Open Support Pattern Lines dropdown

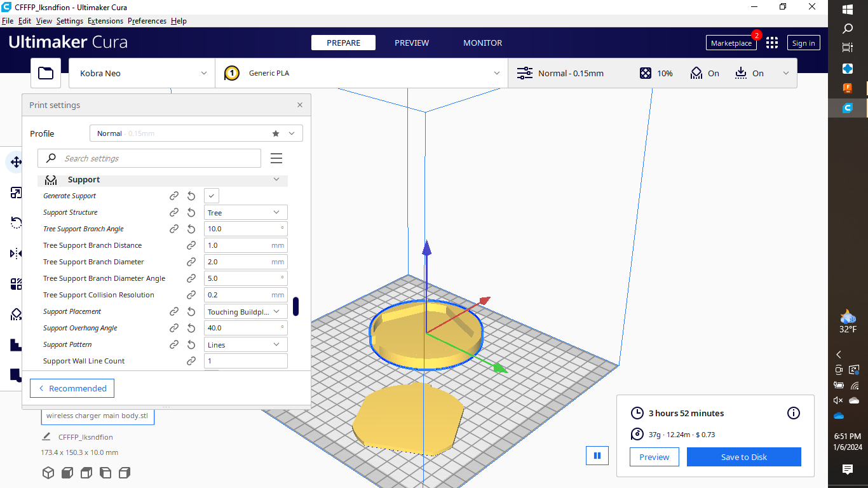[x=245, y=344]
